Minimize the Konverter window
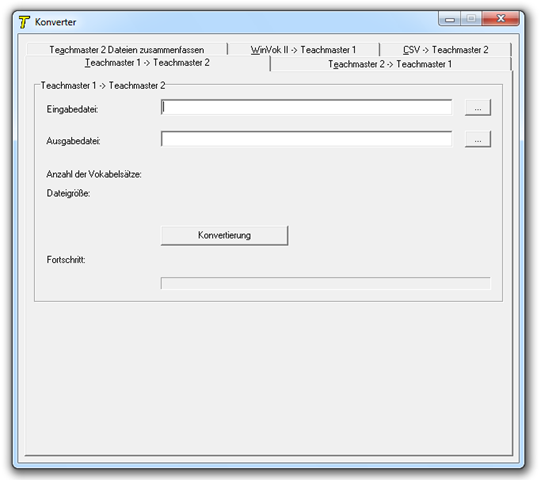Image resolution: width=541 pixels, height=480 pixels. point(450,19)
